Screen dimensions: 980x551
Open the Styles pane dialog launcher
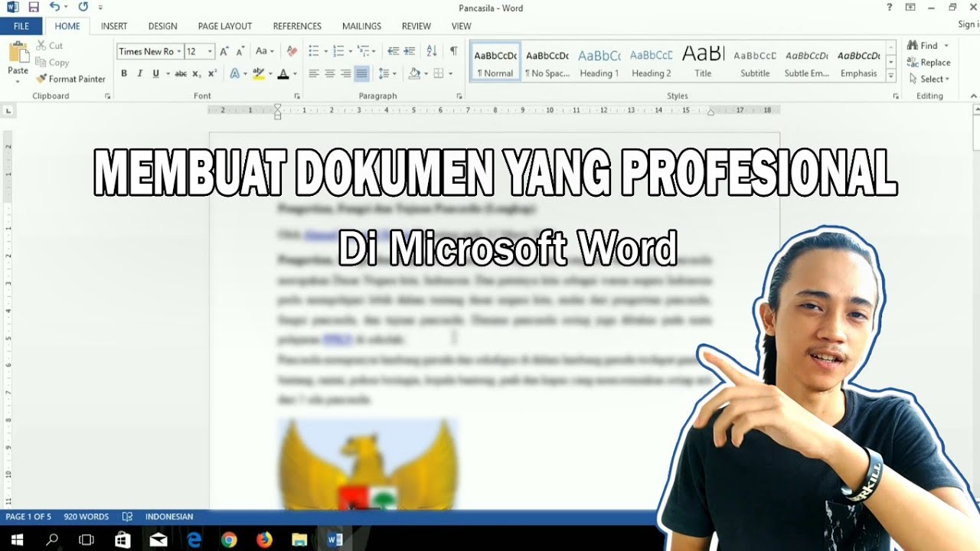(x=896, y=96)
